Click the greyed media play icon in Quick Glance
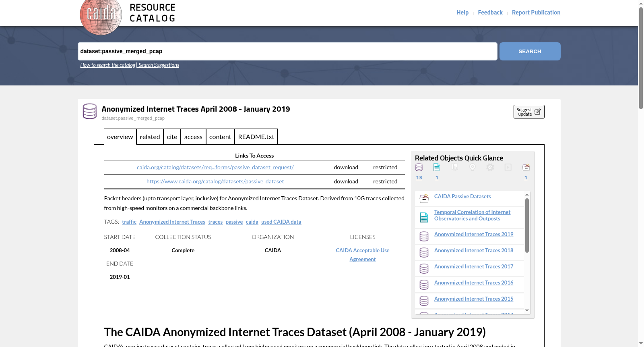Viewport: 644px width, 347px height. click(508, 167)
